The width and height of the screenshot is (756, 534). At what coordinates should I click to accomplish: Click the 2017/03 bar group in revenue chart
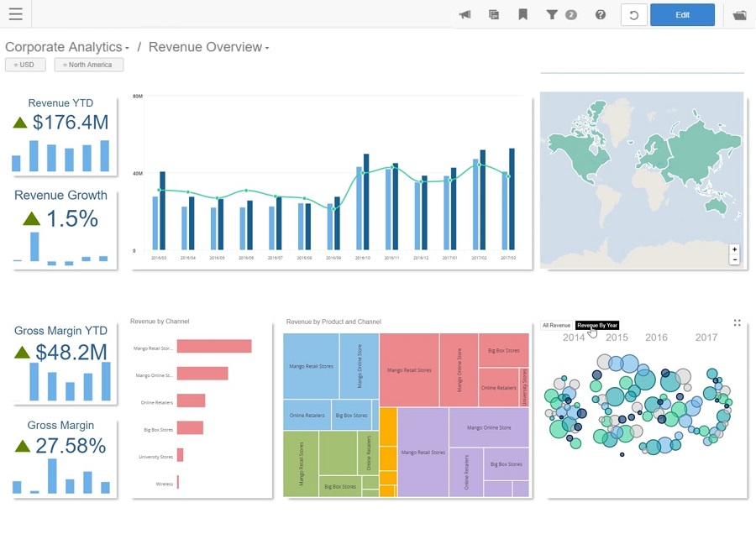(x=508, y=199)
